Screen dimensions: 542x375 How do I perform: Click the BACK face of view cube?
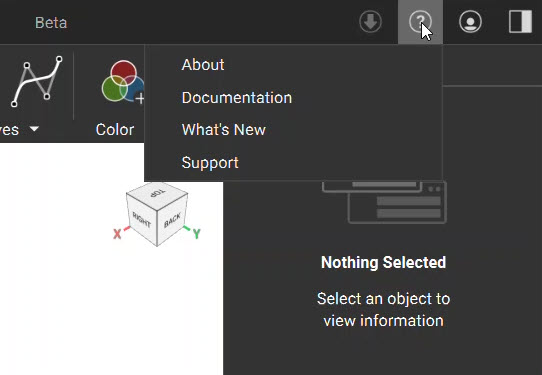(x=172, y=221)
